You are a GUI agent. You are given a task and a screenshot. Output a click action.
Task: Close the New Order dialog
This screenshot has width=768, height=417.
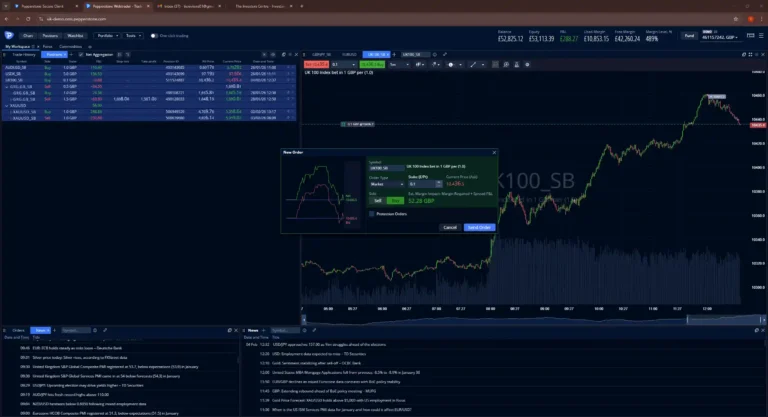click(x=494, y=152)
